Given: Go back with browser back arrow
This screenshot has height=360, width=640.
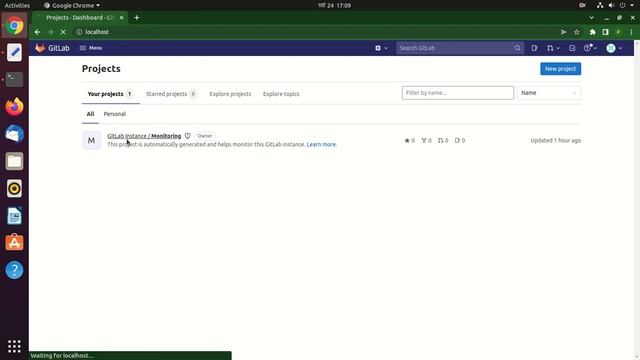Looking at the screenshot, I should pyautogui.click(x=38, y=32).
